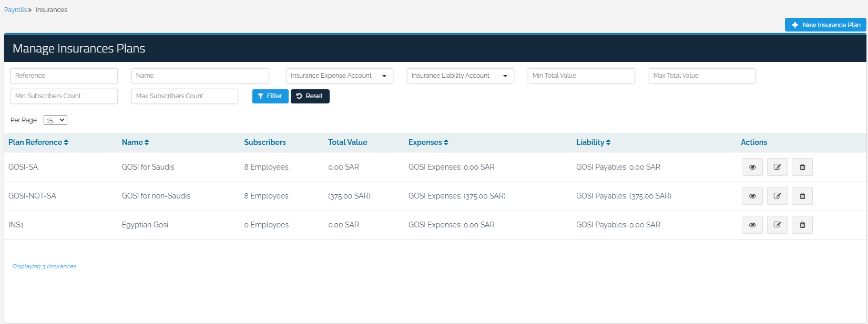Delete the INS1 Egyptian Gosi plan

click(x=802, y=225)
